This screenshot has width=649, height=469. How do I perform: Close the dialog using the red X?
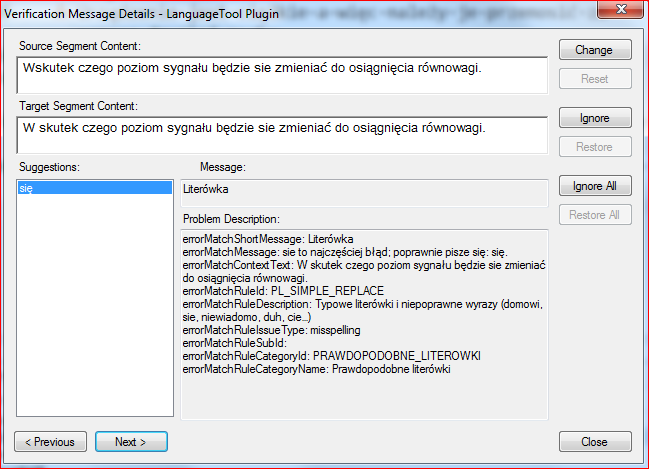pyautogui.click(x=617, y=12)
